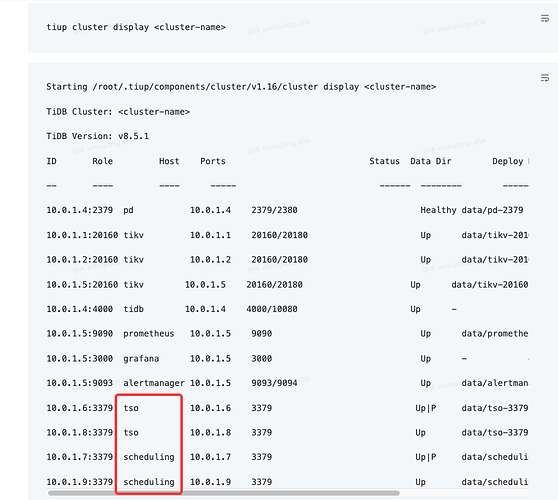Click the 'data/pd-2379' data dir

pyautogui.click(x=492, y=210)
